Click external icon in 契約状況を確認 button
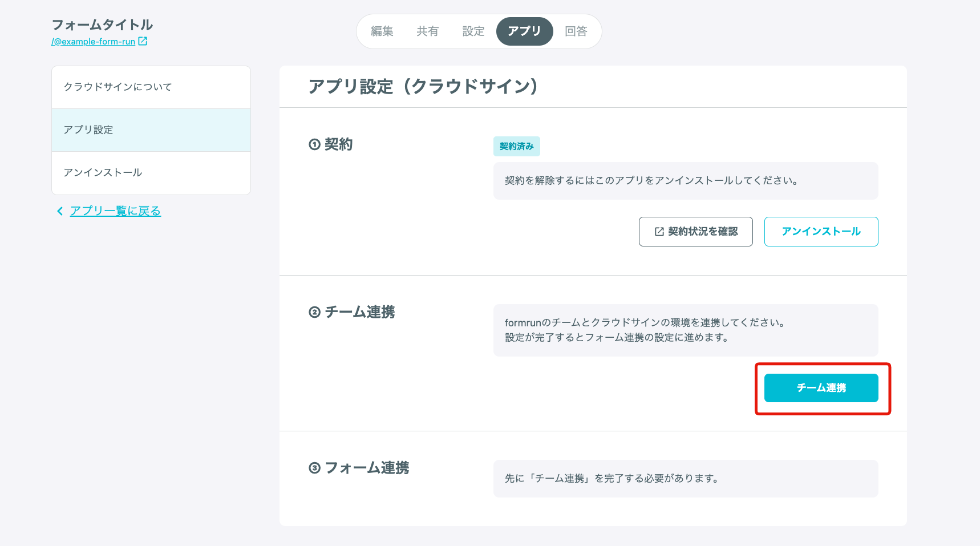Screen dimensions: 980x546 point(659,232)
